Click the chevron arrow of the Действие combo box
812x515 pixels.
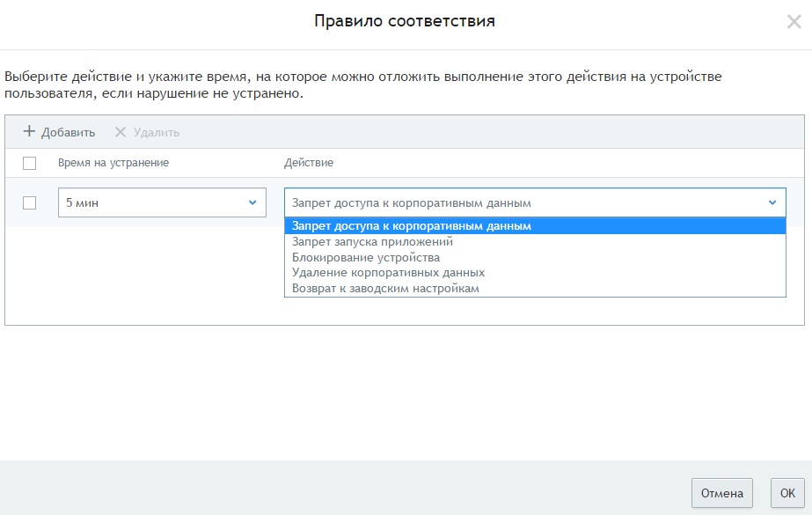pos(772,202)
